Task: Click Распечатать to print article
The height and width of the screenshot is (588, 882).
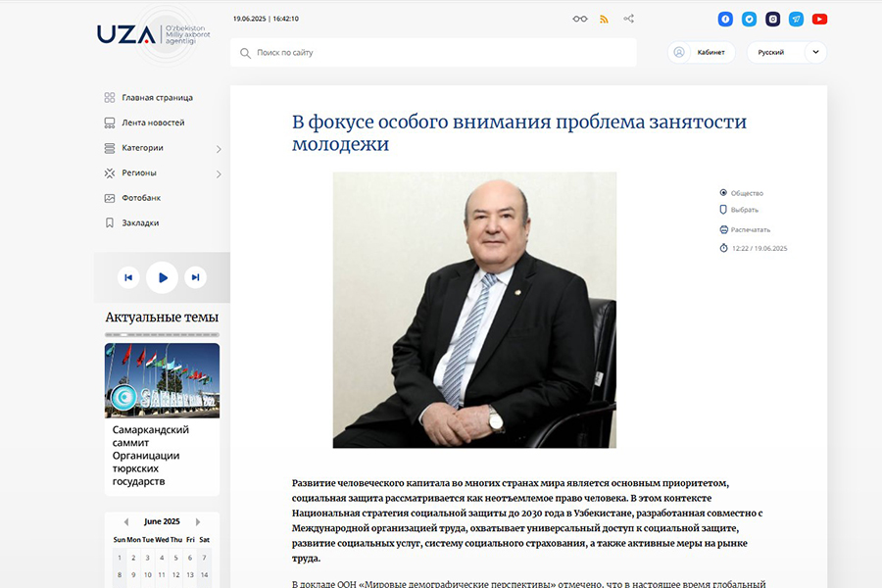Action: point(750,229)
